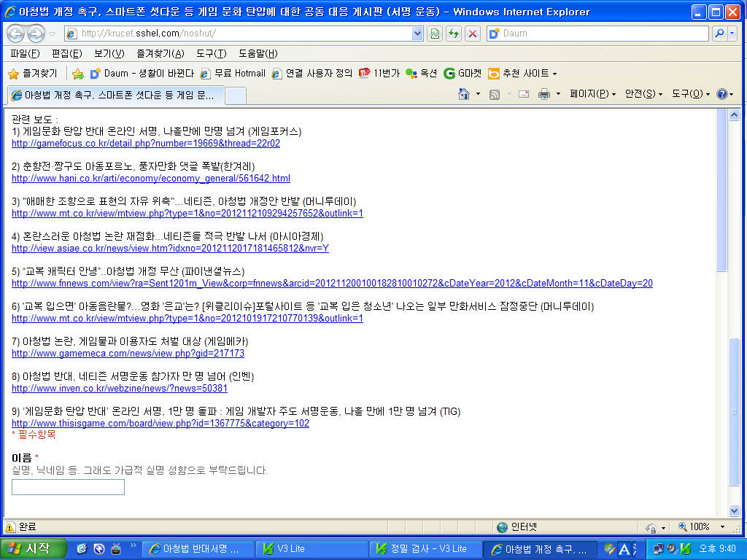
Task: Open the gamefocus.co.kr article link
Action: pos(146,144)
